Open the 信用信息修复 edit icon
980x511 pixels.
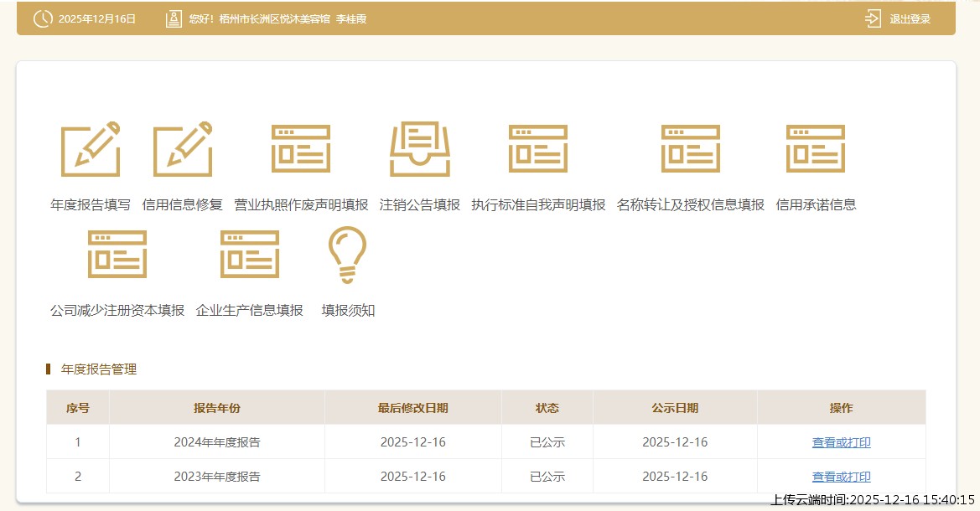(183, 150)
